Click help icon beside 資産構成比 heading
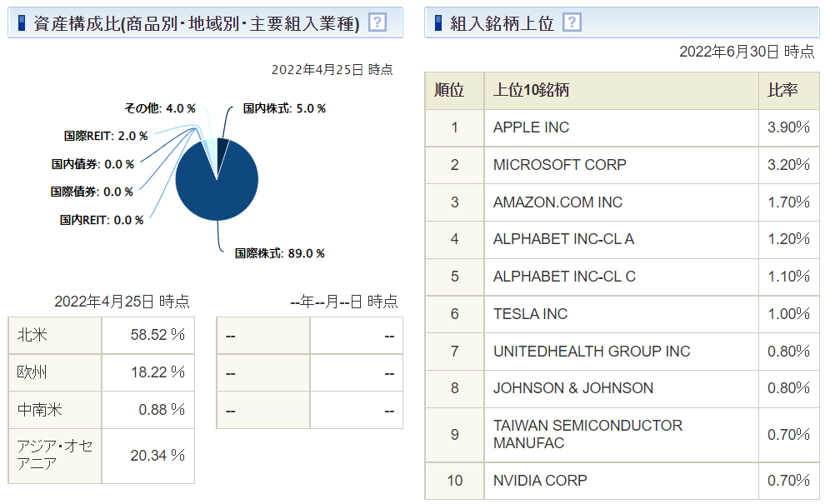 tap(377, 22)
